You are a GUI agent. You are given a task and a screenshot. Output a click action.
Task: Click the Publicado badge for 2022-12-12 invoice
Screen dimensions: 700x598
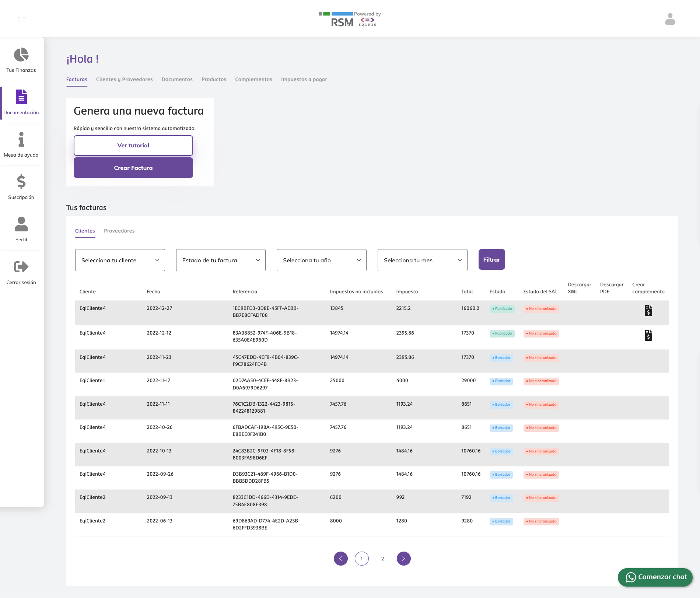click(x=502, y=333)
